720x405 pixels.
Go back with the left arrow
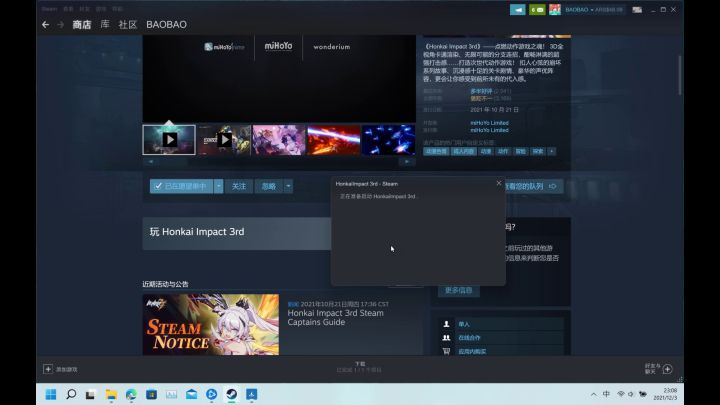coord(45,25)
